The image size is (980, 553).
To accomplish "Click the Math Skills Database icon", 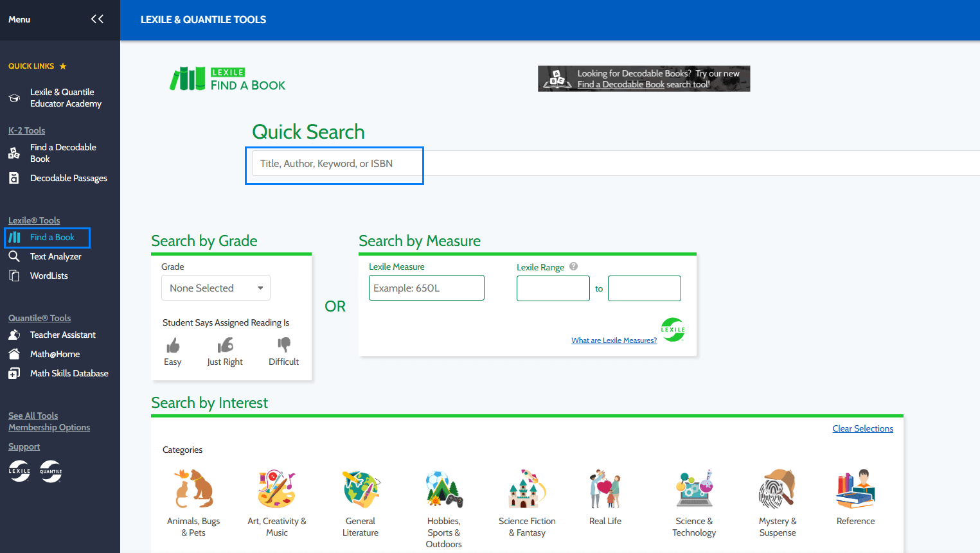I will [14, 373].
